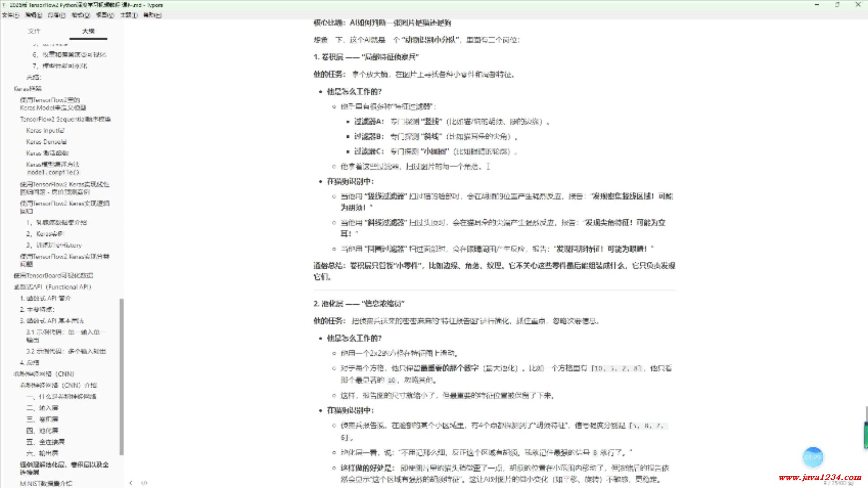Image resolution: width=868 pixels, height=488 pixels.
Task: Open 使用TensorBoard可视化 outline item
Action: [53, 276]
